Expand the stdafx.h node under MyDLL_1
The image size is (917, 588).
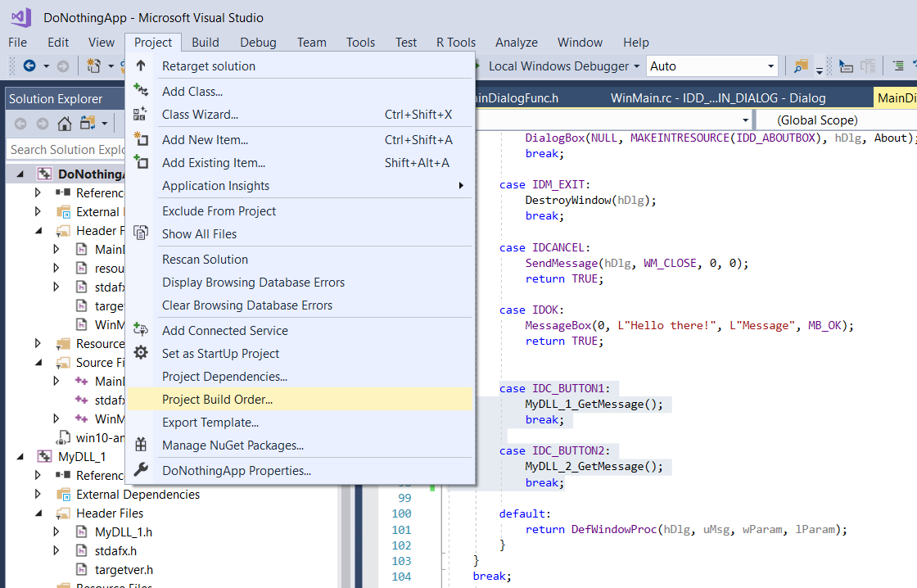coord(56,550)
